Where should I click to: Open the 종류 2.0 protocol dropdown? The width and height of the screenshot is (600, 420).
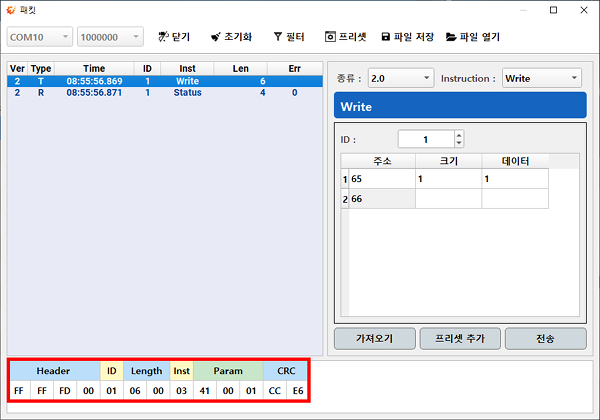[x=427, y=78]
